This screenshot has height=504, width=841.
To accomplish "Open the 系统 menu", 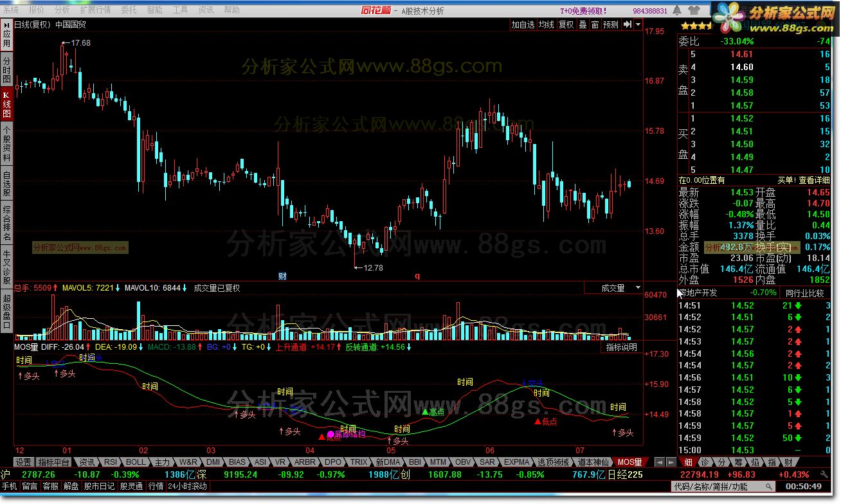I will tap(11, 10).
